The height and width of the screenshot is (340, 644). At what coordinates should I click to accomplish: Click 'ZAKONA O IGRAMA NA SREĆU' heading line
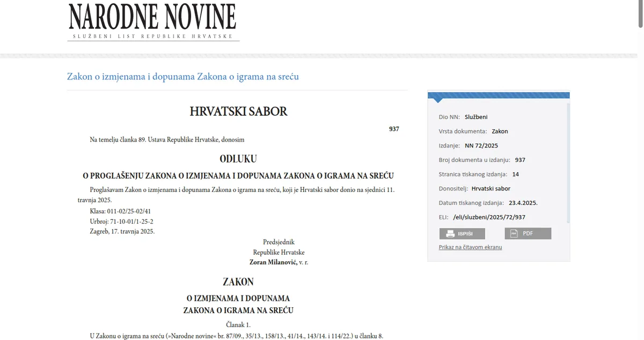[238, 311]
